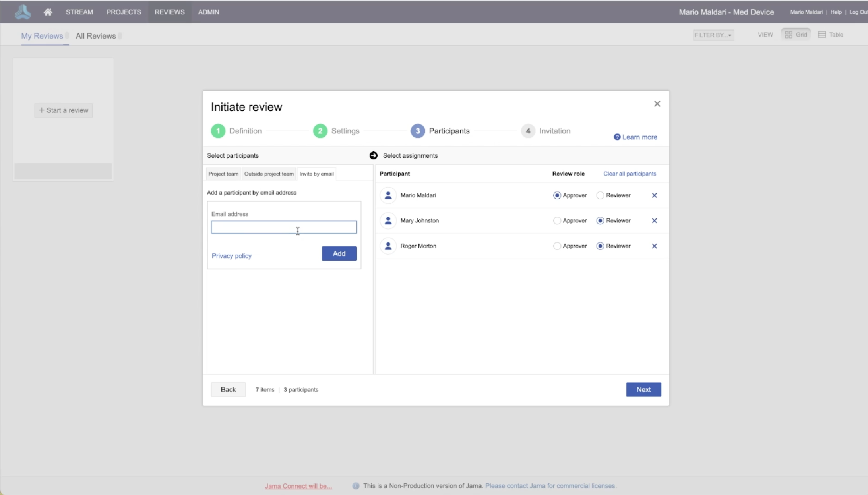Click the Select assignments arrow icon
The width and height of the screenshot is (868, 495).
pos(373,155)
